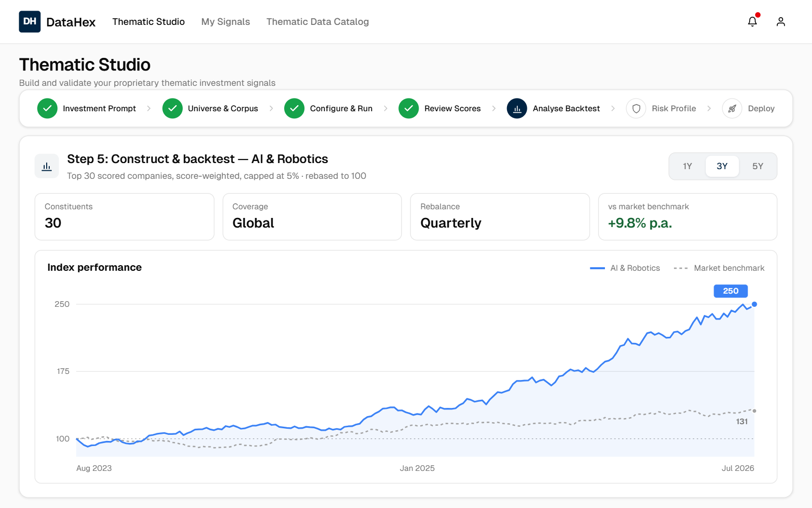Go to the Deploy step
Viewport: 812px width, 508px height.
pyautogui.click(x=761, y=108)
